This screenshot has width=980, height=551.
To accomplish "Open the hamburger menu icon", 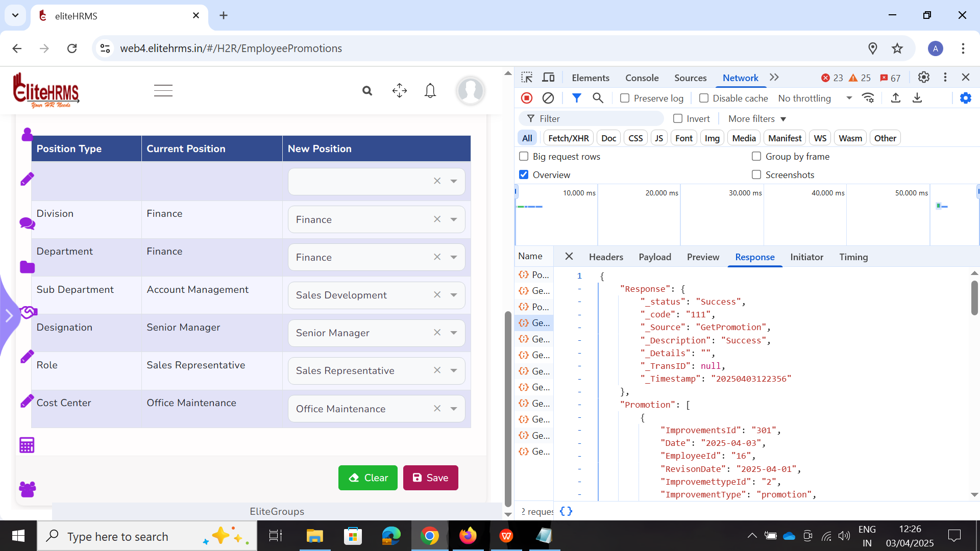I will [163, 91].
